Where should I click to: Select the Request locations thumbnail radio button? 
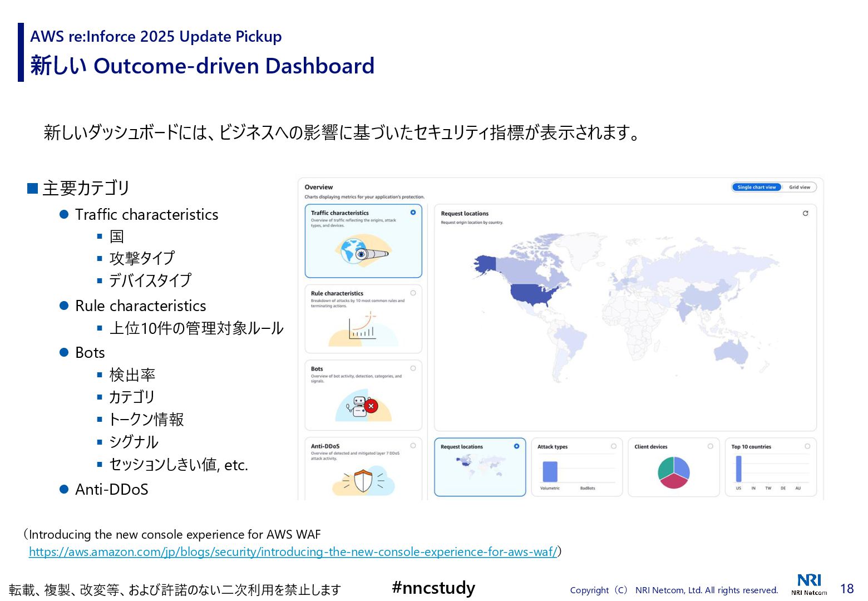(x=516, y=446)
